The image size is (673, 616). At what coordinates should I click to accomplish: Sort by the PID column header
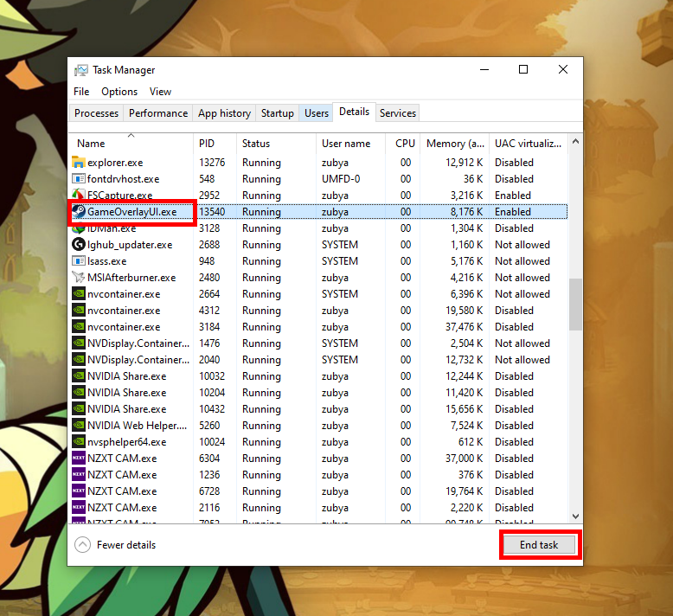[215, 143]
